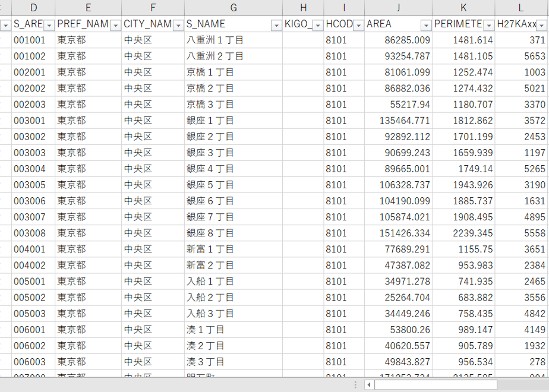Select cell 京橋３丁目
Screen dimensions: 549x392
pos(234,105)
